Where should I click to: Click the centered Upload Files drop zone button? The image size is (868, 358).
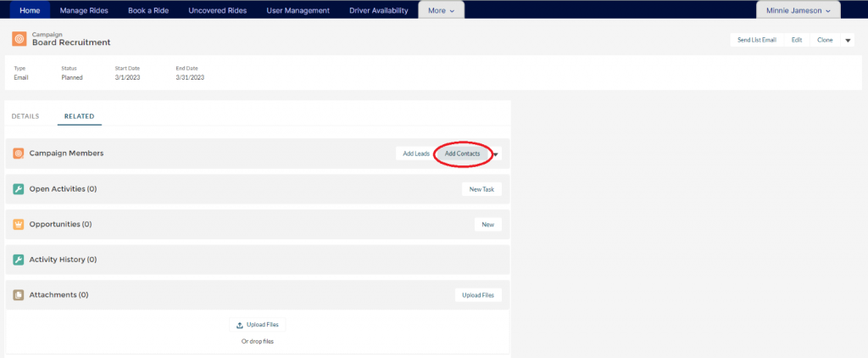click(257, 325)
